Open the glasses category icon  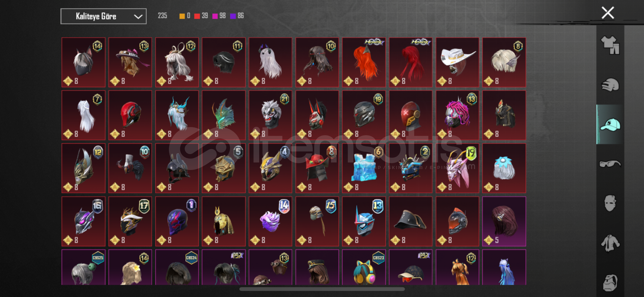[x=610, y=164]
